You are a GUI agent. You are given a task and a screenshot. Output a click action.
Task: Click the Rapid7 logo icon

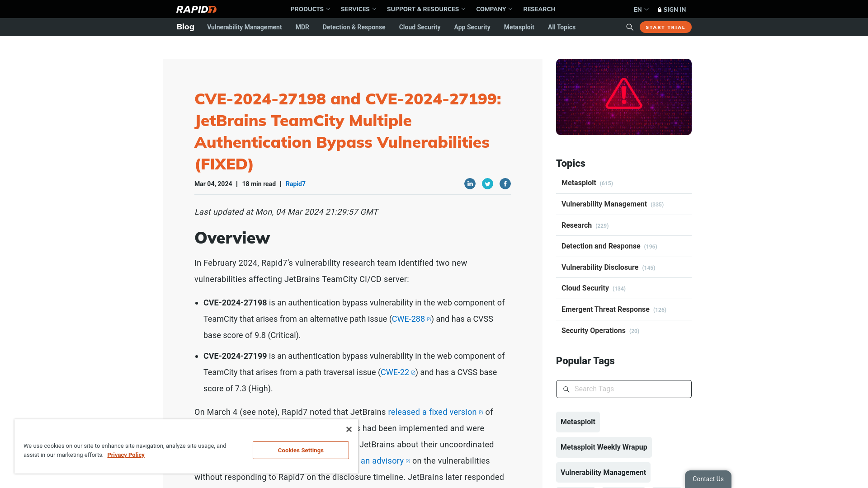pos(196,9)
